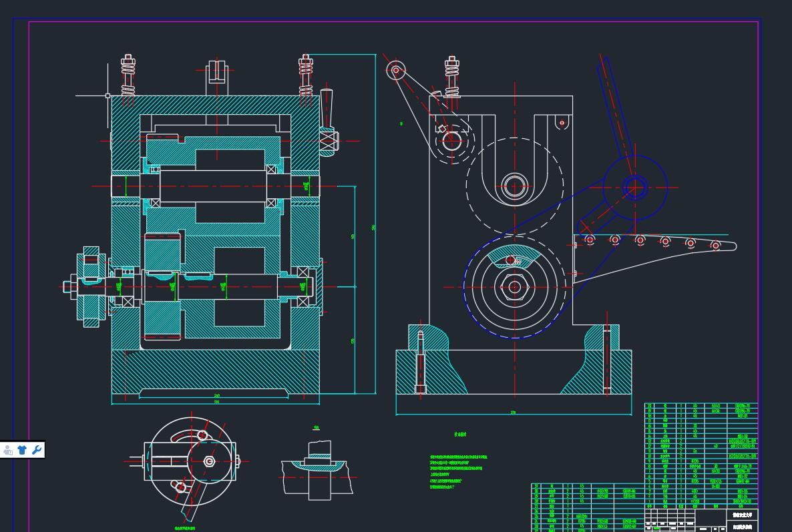Select the top-left spring on front view
Viewport: 792px width, 532px height.
point(128,75)
